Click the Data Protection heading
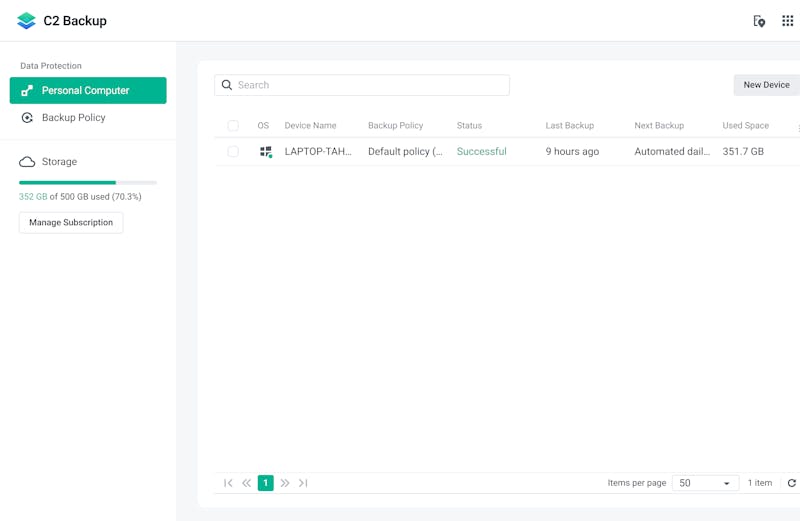The height and width of the screenshot is (521, 800). 51,66
